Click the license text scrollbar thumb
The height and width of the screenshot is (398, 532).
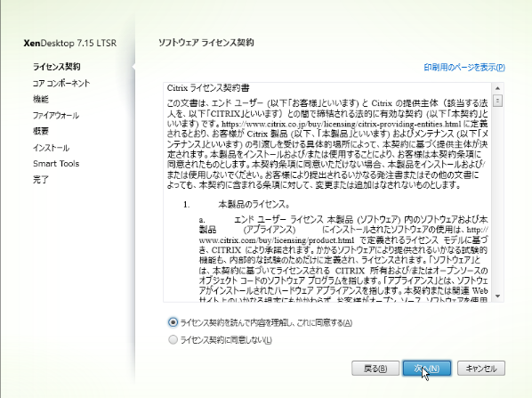pos(497,101)
